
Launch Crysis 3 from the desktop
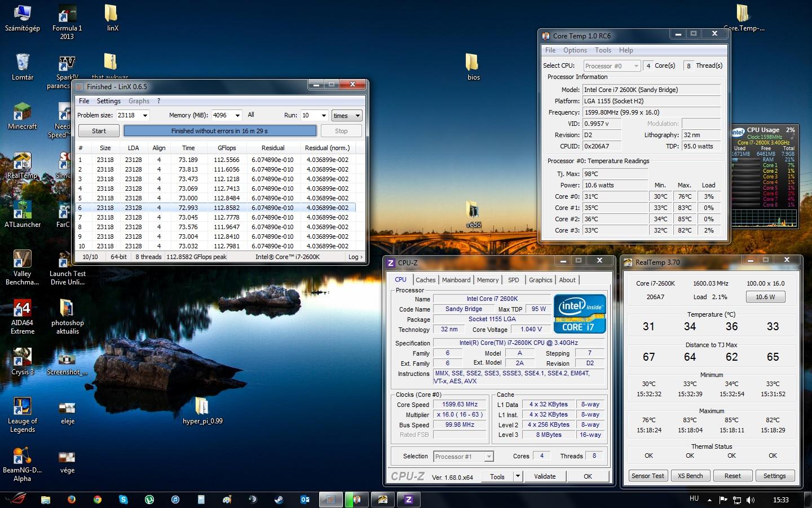tap(22, 362)
